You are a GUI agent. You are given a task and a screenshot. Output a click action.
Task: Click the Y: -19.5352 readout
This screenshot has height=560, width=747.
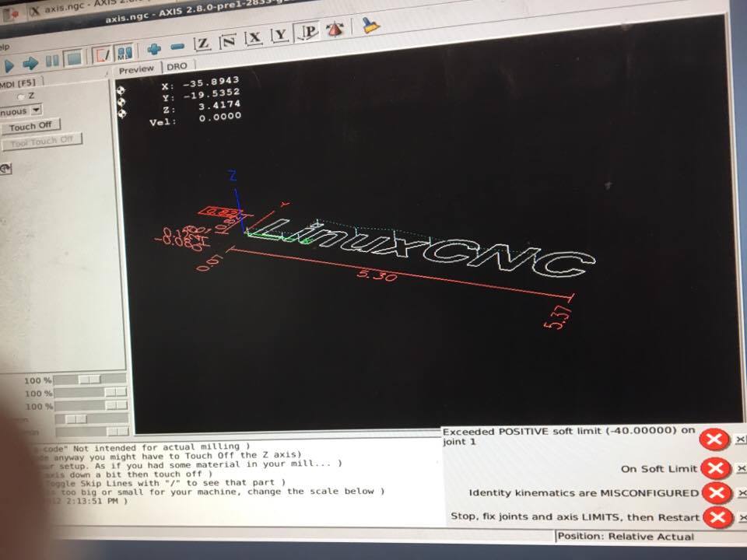tap(201, 94)
